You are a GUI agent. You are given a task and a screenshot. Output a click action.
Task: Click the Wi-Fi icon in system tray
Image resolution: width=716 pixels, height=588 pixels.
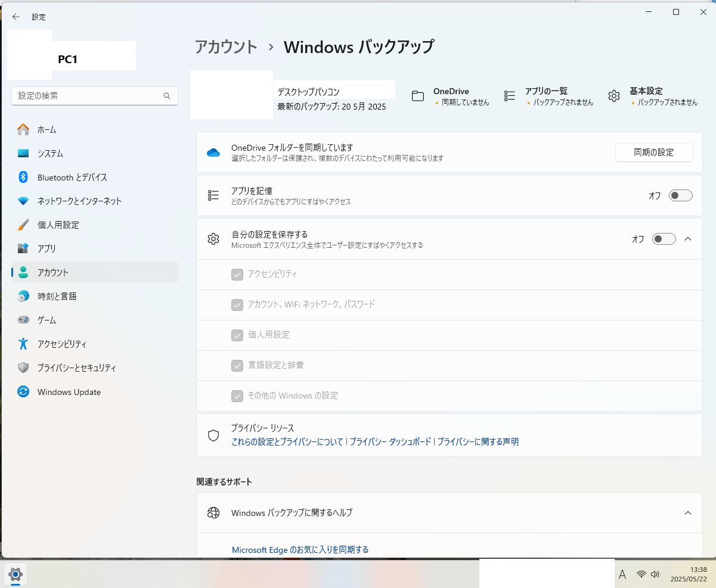641,574
